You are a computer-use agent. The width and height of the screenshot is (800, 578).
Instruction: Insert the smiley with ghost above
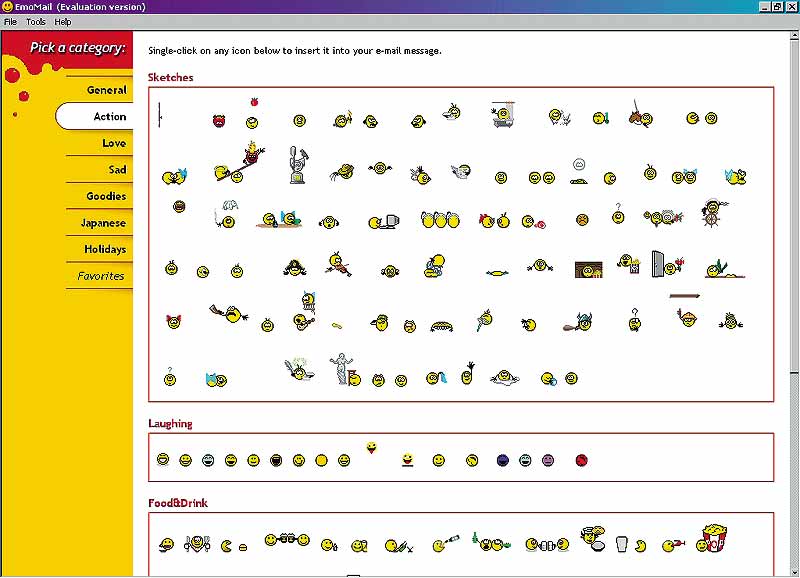pos(579,171)
